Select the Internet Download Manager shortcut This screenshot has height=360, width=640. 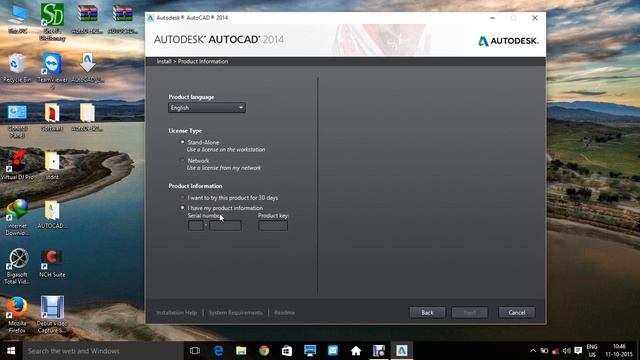(x=17, y=217)
